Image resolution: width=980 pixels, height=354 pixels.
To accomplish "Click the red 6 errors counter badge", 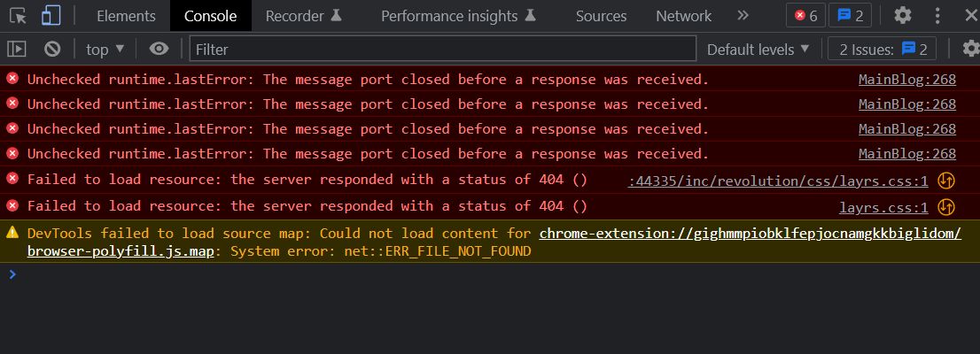I will coord(805,16).
